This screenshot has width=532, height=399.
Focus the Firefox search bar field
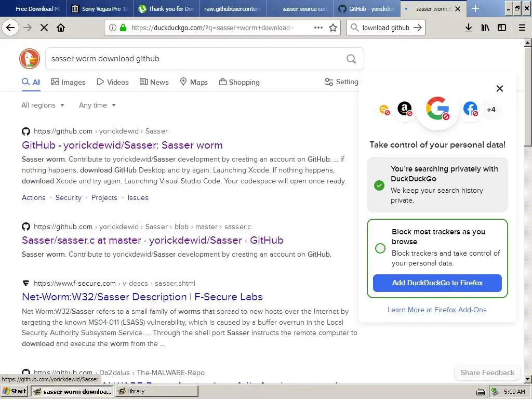click(386, 28)
